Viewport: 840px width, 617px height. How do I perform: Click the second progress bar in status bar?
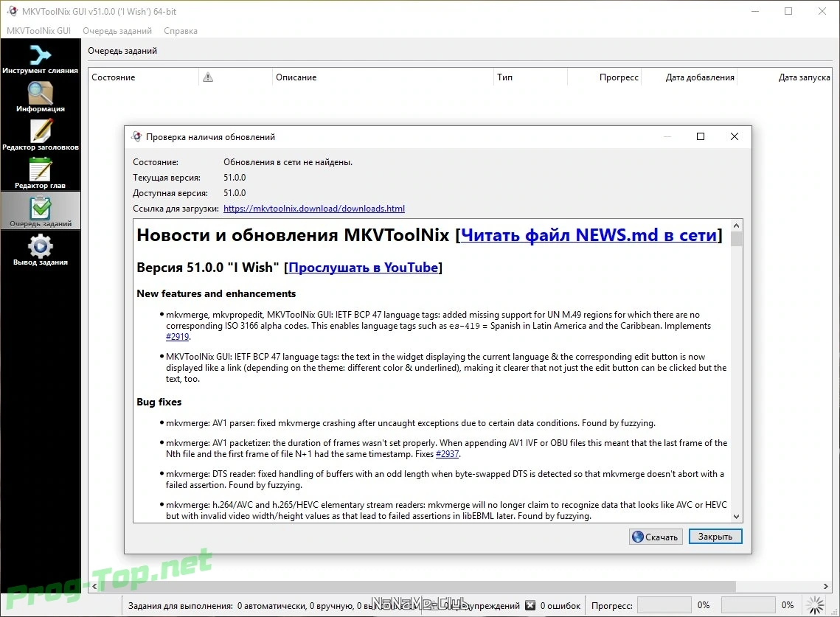point(748,605)
